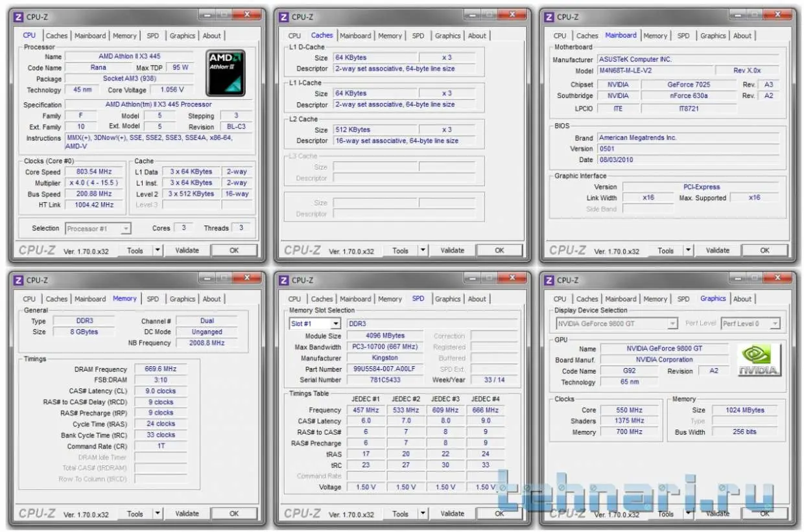Screen dimensions: 804x532
Task: Click the CPU-Z title icon in the Memory tab window
Action: [18, 281]
